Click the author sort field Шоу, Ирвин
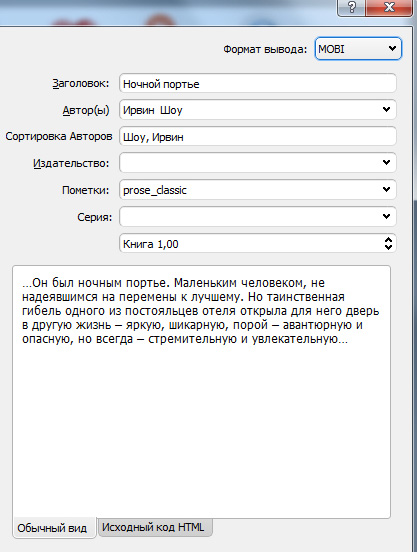 click(258, 137)
